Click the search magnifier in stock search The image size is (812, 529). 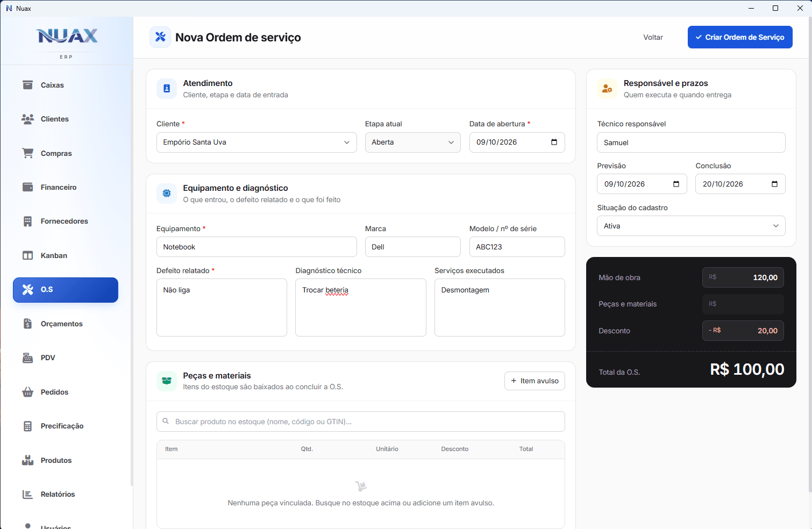pyautogui.click(x=166, y=421)
